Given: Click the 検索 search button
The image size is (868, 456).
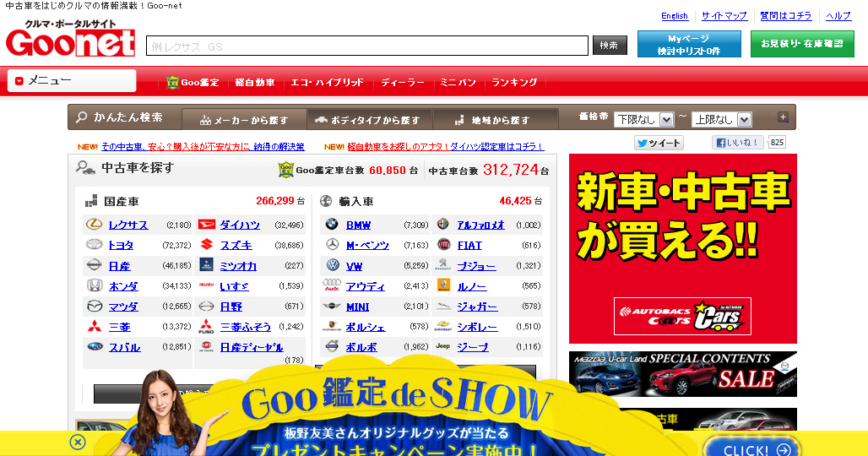Looking at the screenshot, I should click(610, 46).
